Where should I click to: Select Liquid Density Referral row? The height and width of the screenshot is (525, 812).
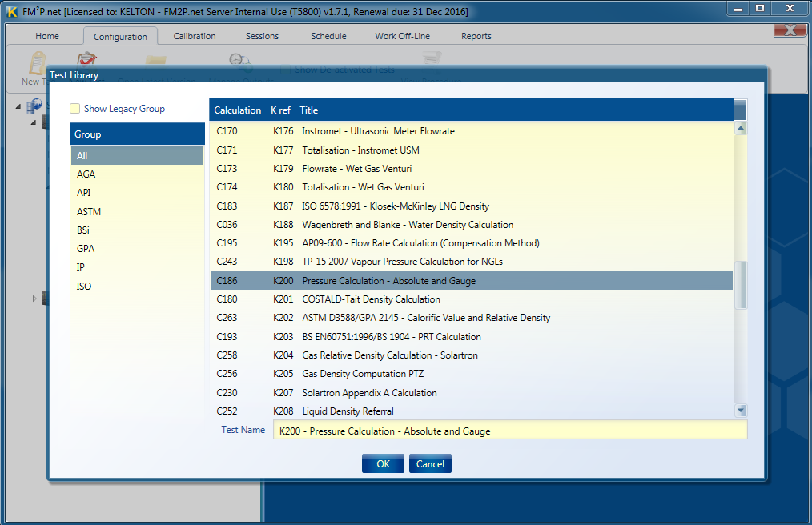472,411
